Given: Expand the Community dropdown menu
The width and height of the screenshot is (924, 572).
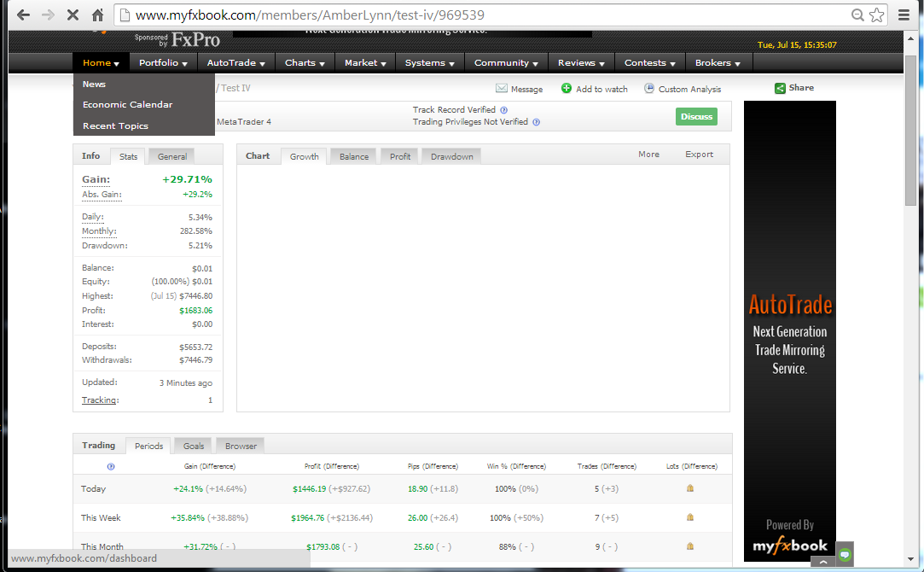Looking at the screenshot, I should pos(506,62).
